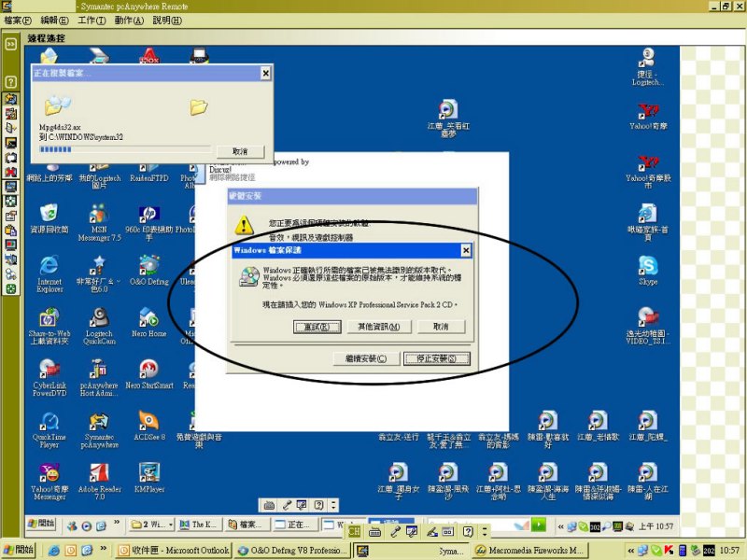
Task: Click MSN butterfly icon in remote quick launch
Action: [72, 525]
